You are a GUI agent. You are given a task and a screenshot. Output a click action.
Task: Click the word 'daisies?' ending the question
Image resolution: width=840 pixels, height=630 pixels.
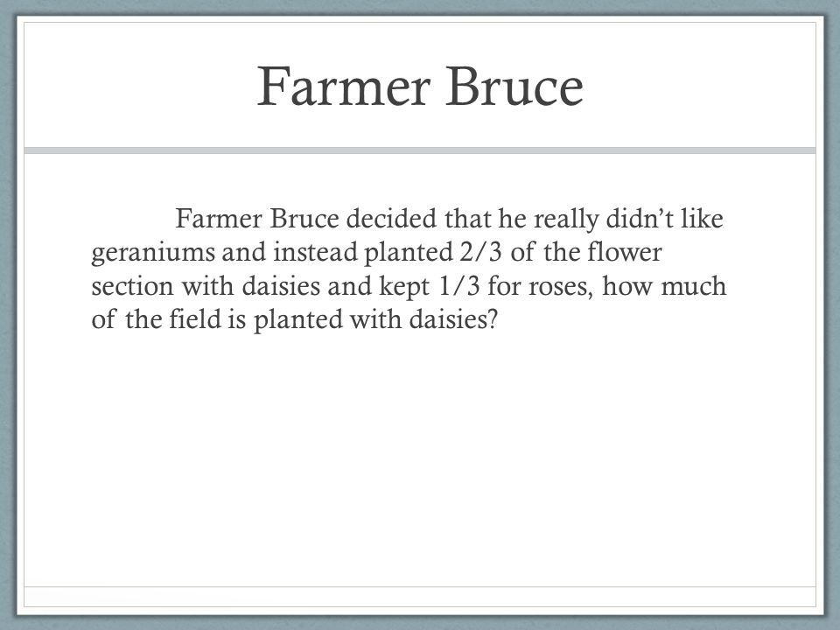(x=453, y=319)
